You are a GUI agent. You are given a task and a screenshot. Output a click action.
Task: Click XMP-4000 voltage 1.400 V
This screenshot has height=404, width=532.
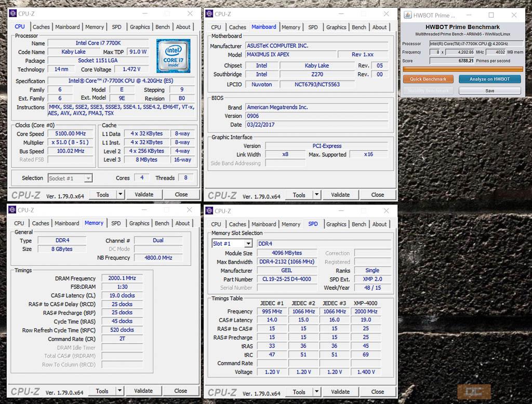pos(366,372)
